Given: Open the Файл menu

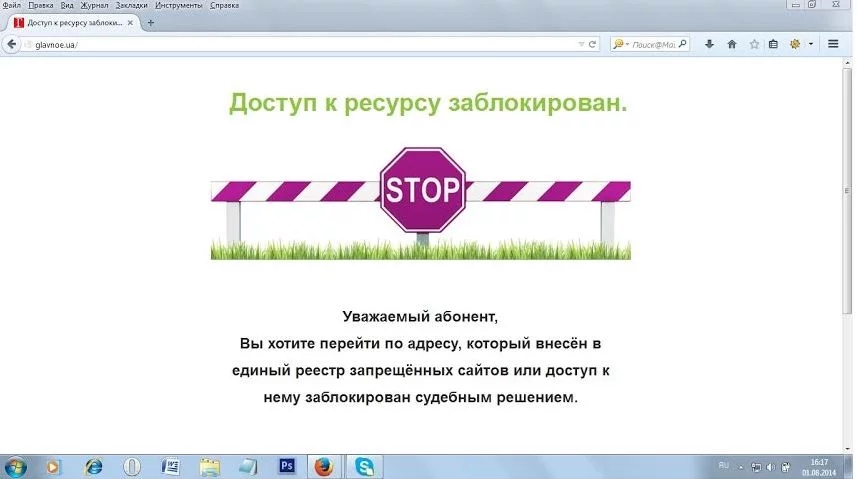Looking at the screenshot, I should (x=11, y=5).
